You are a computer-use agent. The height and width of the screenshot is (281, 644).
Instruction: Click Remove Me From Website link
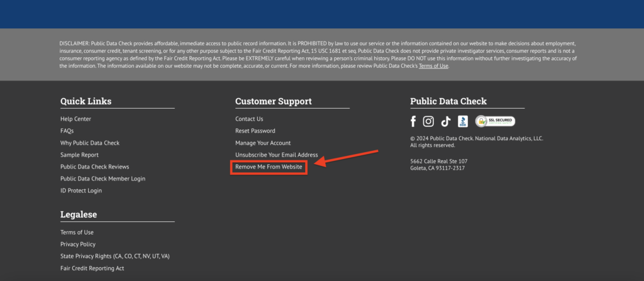tap(269, 167)
